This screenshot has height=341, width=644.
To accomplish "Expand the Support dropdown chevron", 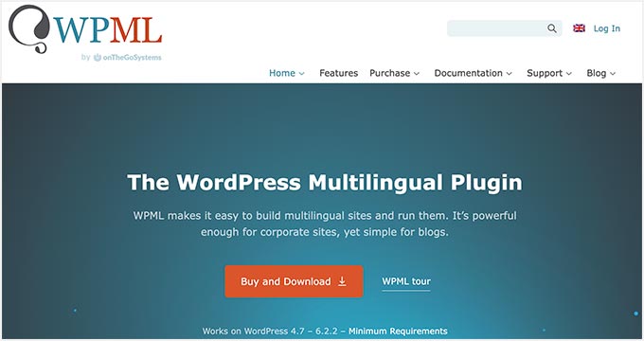I will (569, 74).
